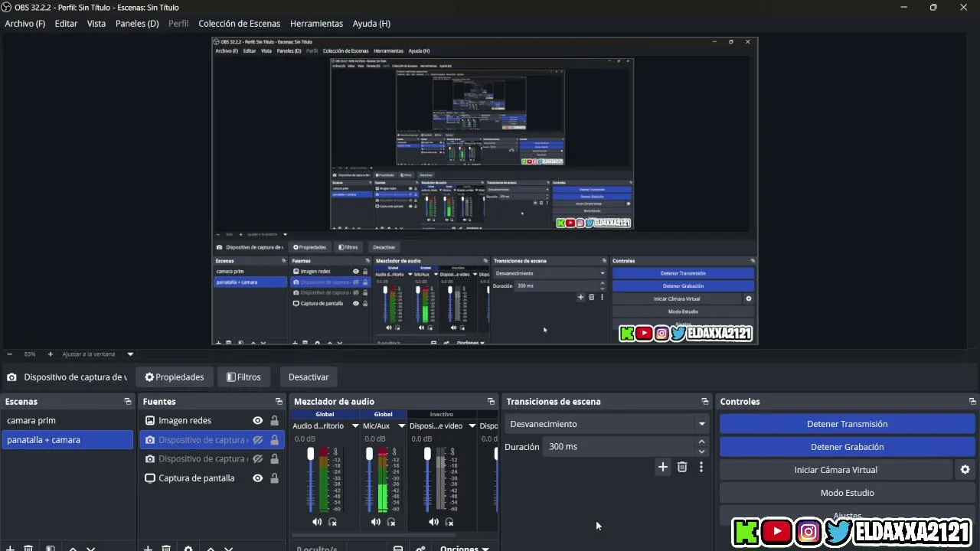
Task: Open source Propiedades
Action: [x=175, y=377]
